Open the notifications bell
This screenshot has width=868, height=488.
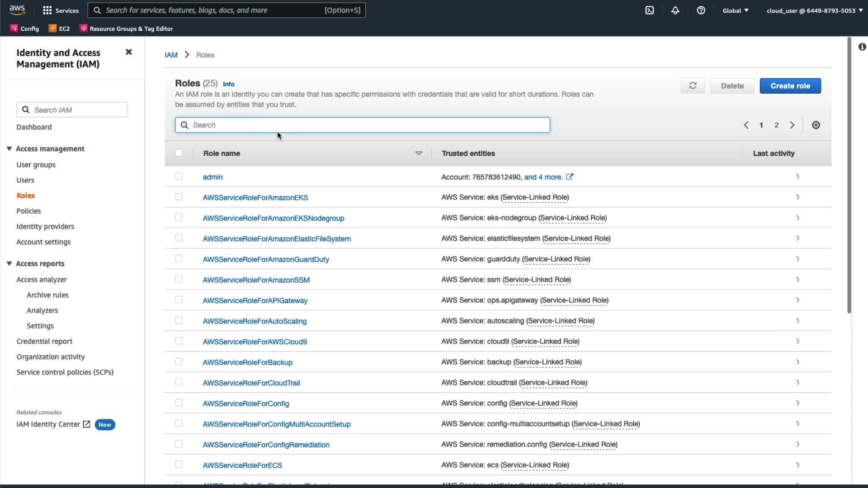pyautogui.click(x=675, y=10)
